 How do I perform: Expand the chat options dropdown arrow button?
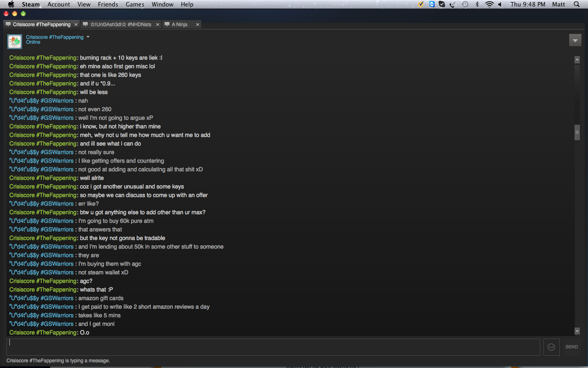(x=575, y=40)
